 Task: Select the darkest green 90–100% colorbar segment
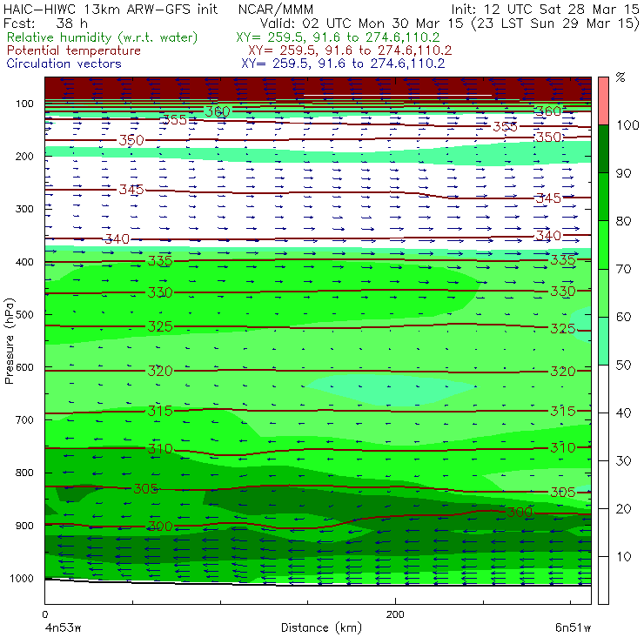pyautogui.click(x=603, y=149)
